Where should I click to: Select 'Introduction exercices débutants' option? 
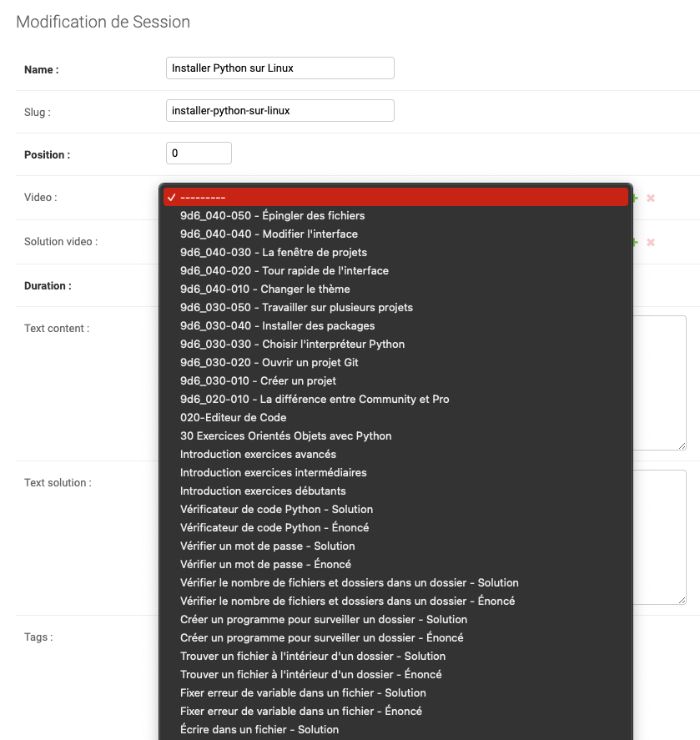tap(263, 491)
